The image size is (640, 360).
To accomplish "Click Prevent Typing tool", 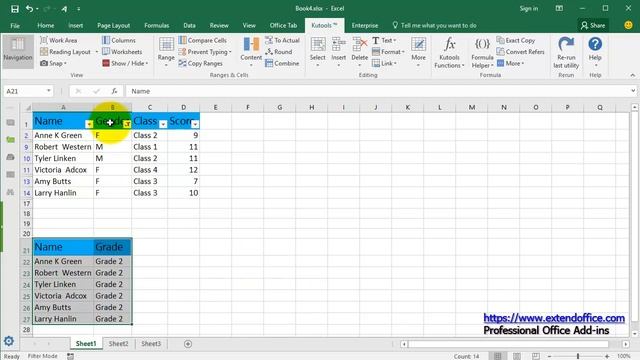I will click(205, 52).
